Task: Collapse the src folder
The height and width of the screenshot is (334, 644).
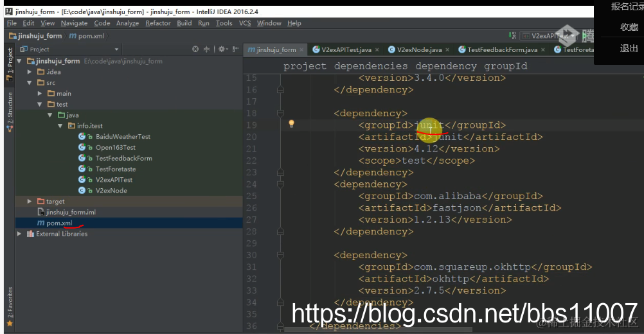Action: (x=30, y=82)
